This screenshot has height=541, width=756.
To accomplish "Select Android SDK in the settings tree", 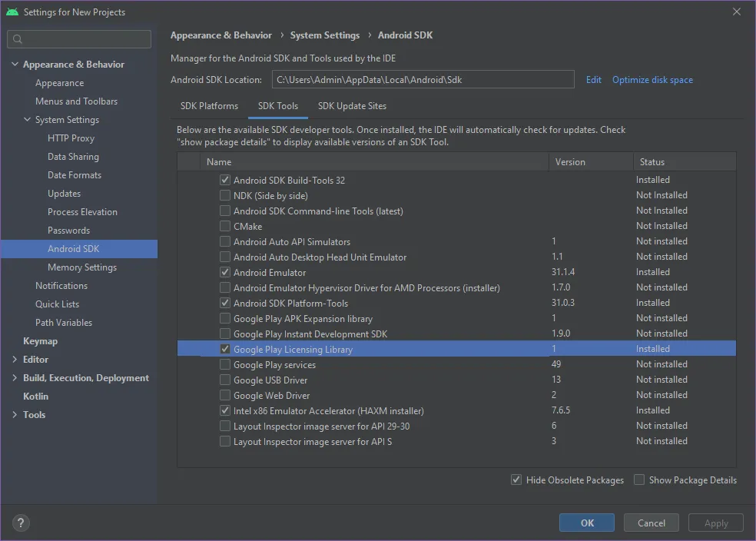I will (79, 249).
